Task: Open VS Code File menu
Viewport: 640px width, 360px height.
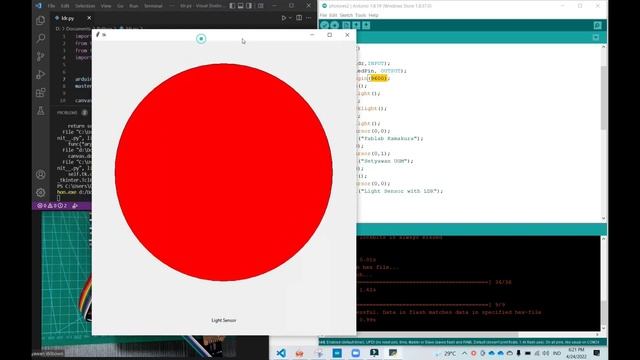Action: coord(51,6)
